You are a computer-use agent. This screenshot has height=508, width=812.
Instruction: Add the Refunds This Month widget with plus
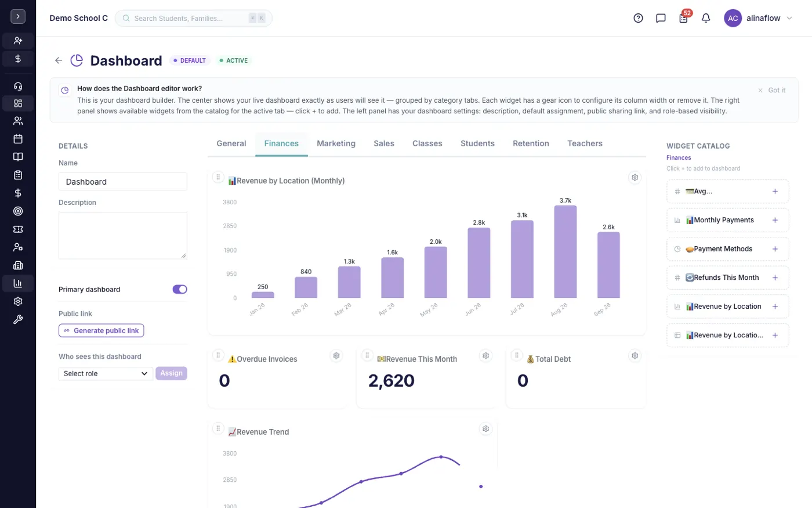point(775,278)
